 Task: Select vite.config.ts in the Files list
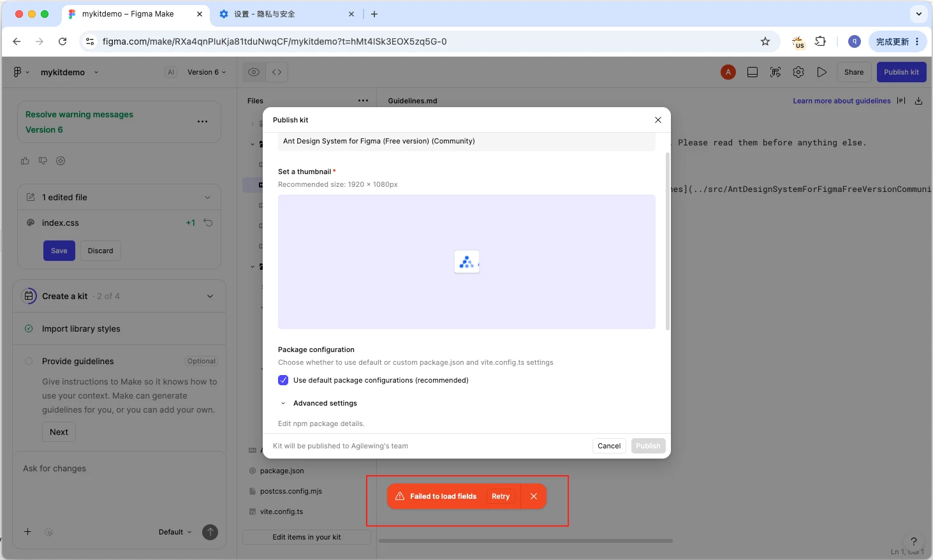click(281, 512)
